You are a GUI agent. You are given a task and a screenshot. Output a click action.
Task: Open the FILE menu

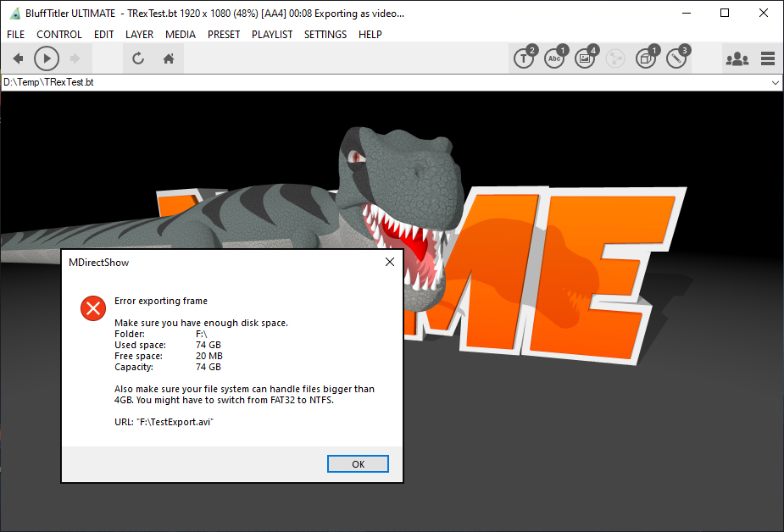[15, 35]
